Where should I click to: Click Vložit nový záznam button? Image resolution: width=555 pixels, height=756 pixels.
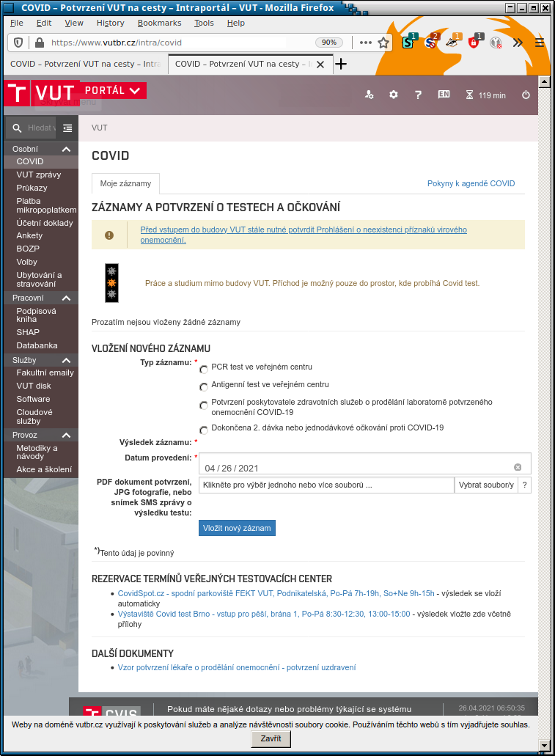(237, 528)
